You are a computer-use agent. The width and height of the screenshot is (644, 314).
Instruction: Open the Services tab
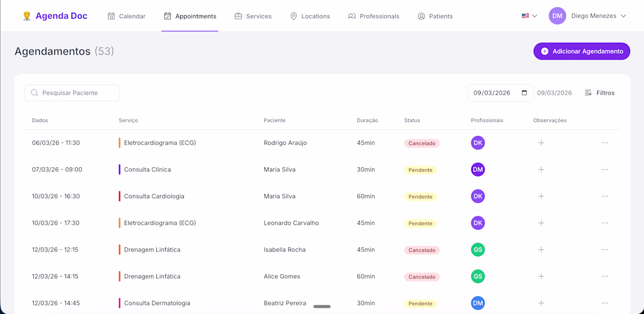click(x=253, y=16)
